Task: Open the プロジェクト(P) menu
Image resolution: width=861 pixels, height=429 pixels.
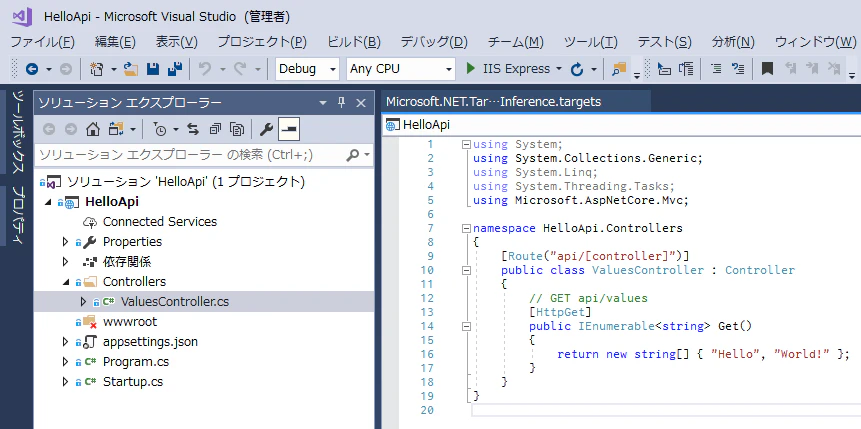Action: pyautogui.click(x=262, y=42)
